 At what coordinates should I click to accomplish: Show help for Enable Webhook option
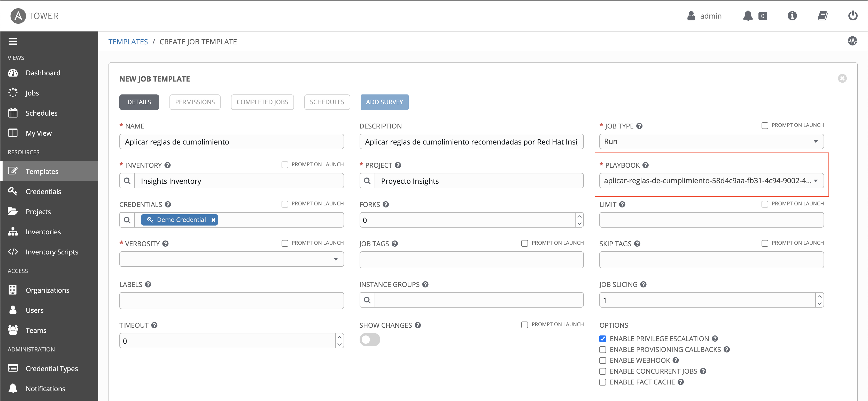676,360
